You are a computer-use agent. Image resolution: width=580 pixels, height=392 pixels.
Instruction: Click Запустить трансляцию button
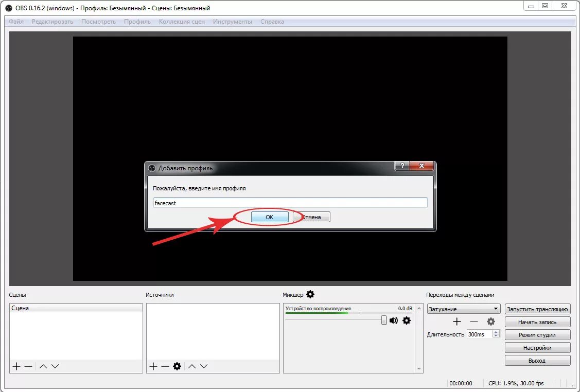tap(537, 309)
